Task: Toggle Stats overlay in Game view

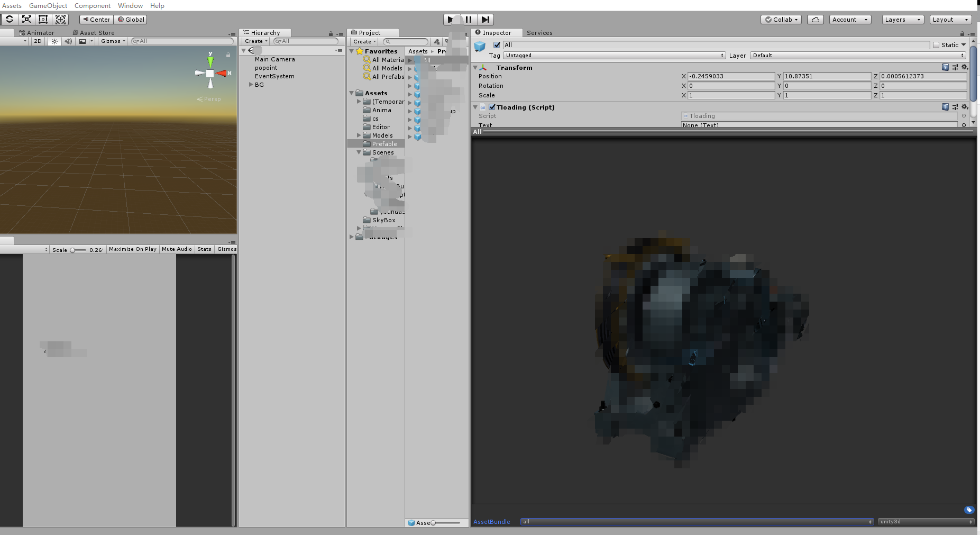Action: pos(204,249)
